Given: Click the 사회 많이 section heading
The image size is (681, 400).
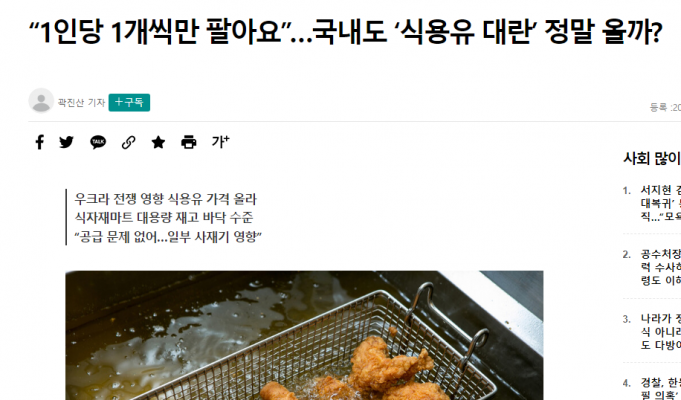Looking at the screenshot, I should pyautogui.click(x=652, y=159).
